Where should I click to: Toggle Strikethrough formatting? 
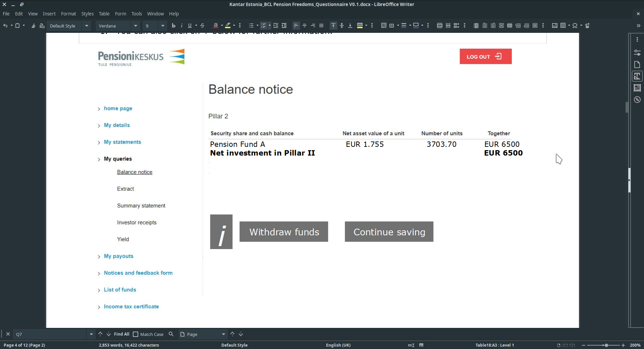[202, 25]
